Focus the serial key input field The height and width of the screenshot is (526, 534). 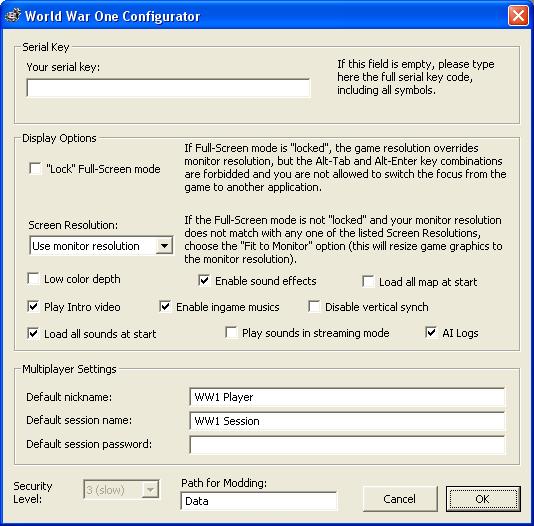(x=168, y=88)
